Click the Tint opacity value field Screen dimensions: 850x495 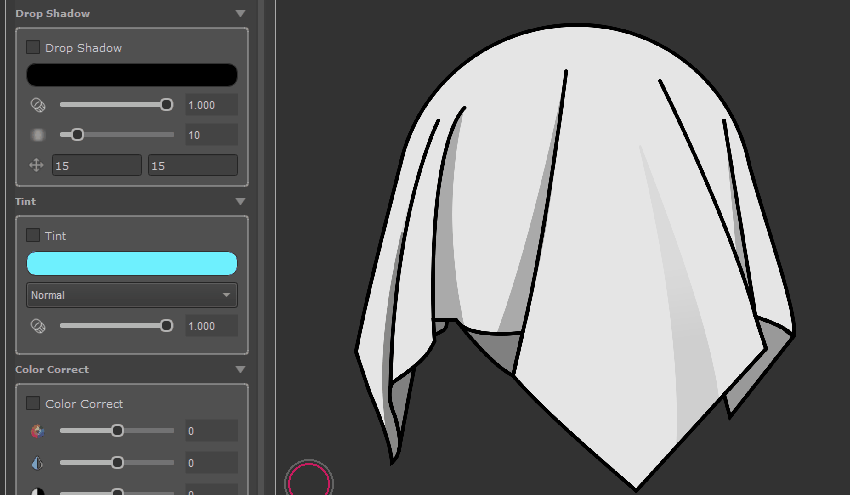[x=211, y=326]
